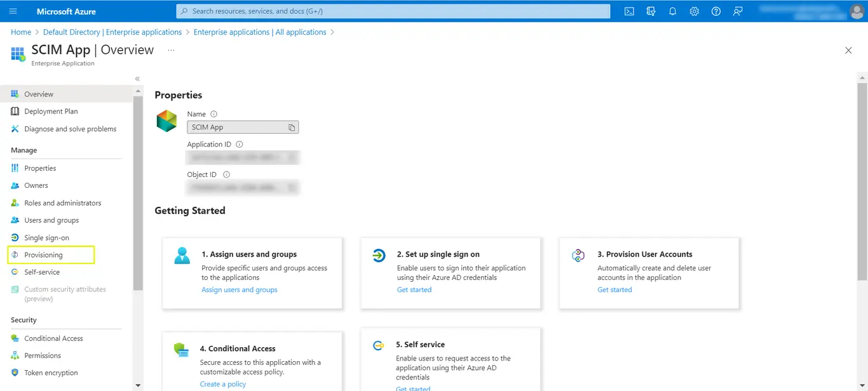Copy the Name field value to clipboard
Screen dimensions: 868x391
click(x=292, y=128)
